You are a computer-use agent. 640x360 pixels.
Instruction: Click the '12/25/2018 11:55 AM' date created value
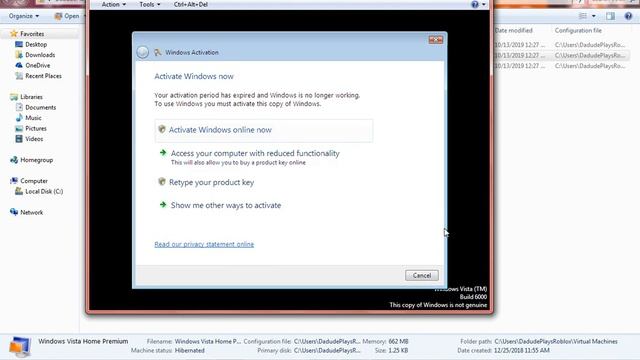tap(521, 351)
